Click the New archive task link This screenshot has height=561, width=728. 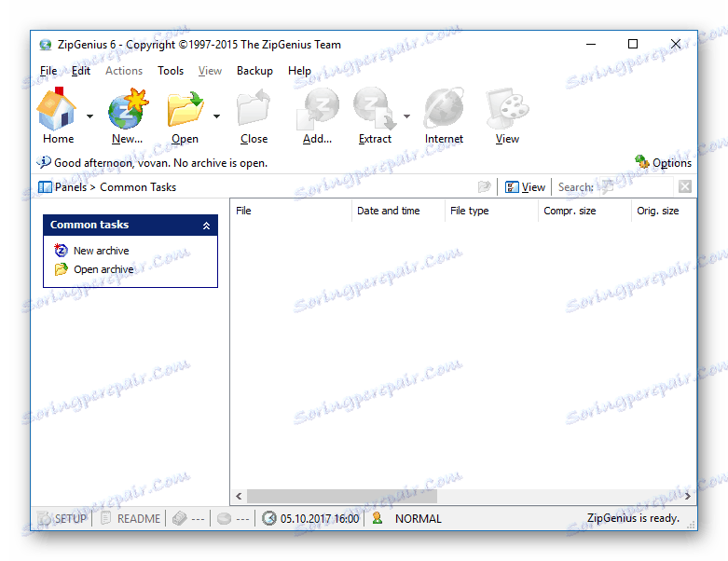pyautogui.click(x=102, y=251)
